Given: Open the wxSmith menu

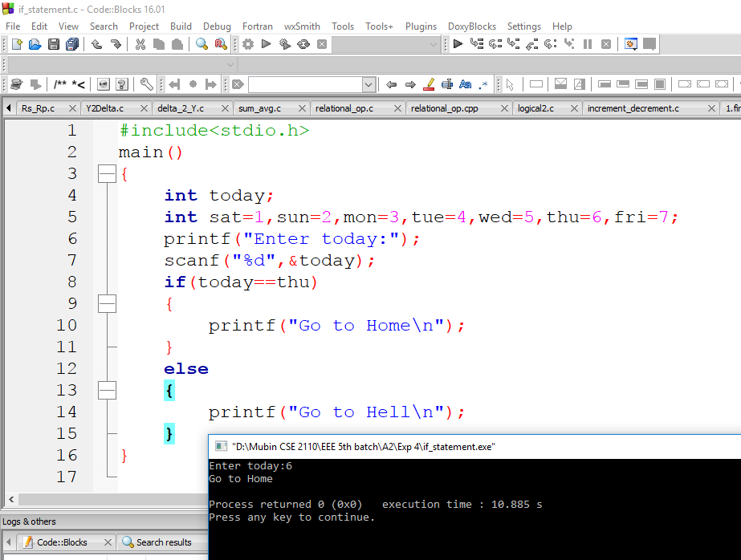Looking at the screenshot, I should [x=302, y=26].
